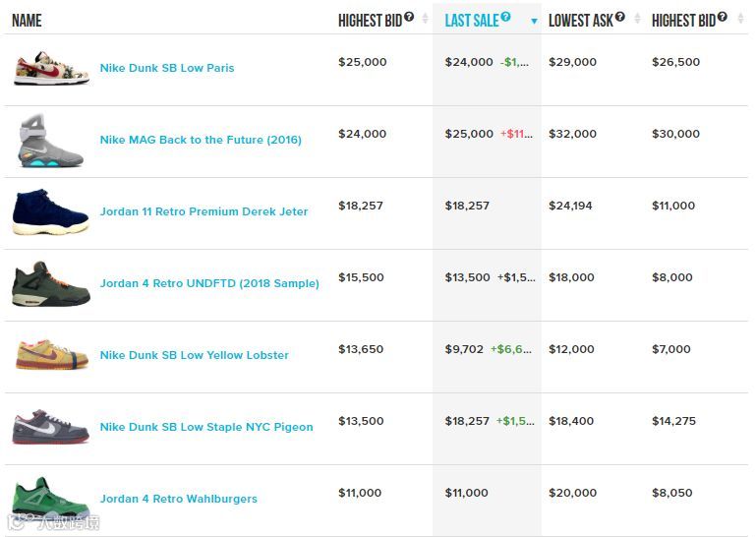
Task: Click the help icon next to Last Sale
Action: (505, 17)
